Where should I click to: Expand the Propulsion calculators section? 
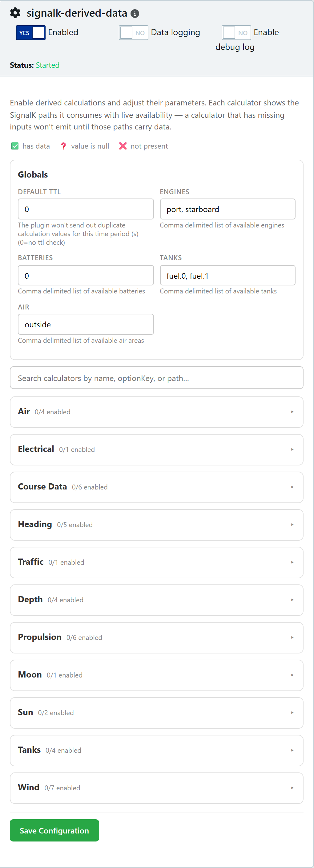coord(156,637)
